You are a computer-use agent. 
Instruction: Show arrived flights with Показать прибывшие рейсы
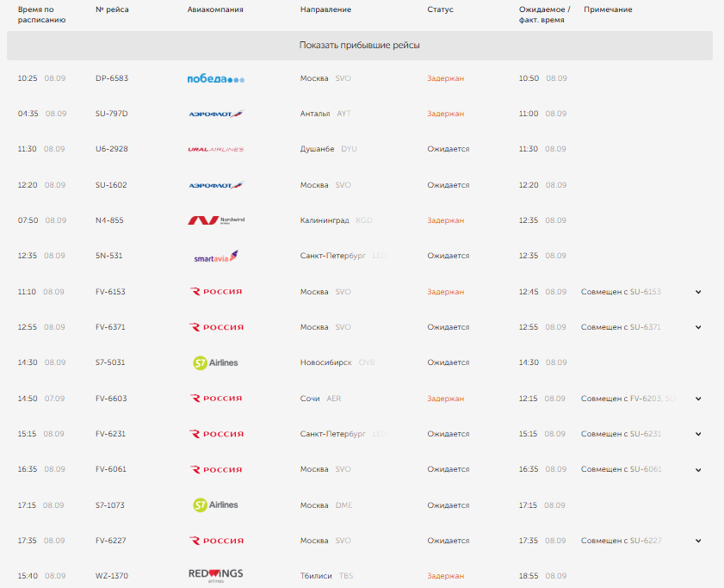(x=359, y=46)
